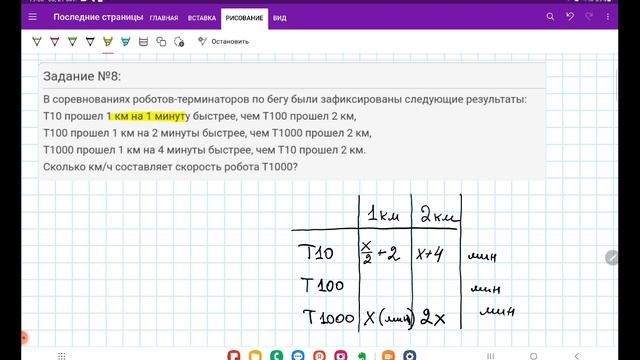
Task: Open the search magnifier icon
Action: [550, 17]
